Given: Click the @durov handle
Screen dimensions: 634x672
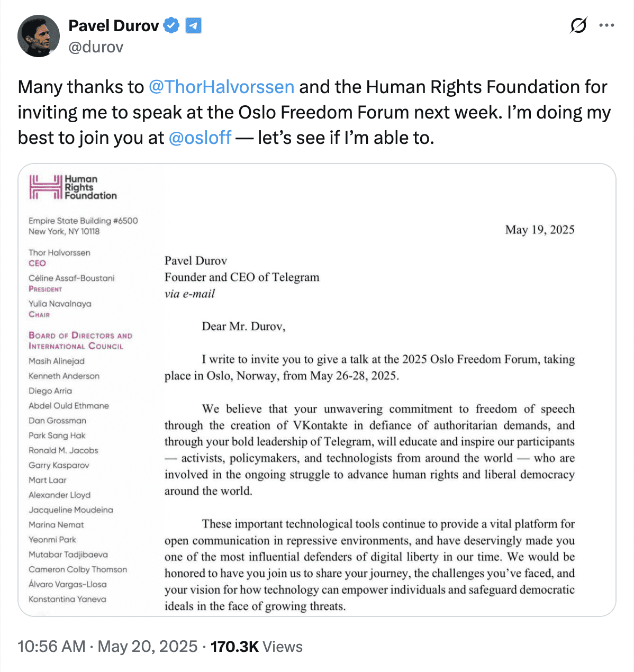Looking at the screenshot, I should [x=95, y=48].
